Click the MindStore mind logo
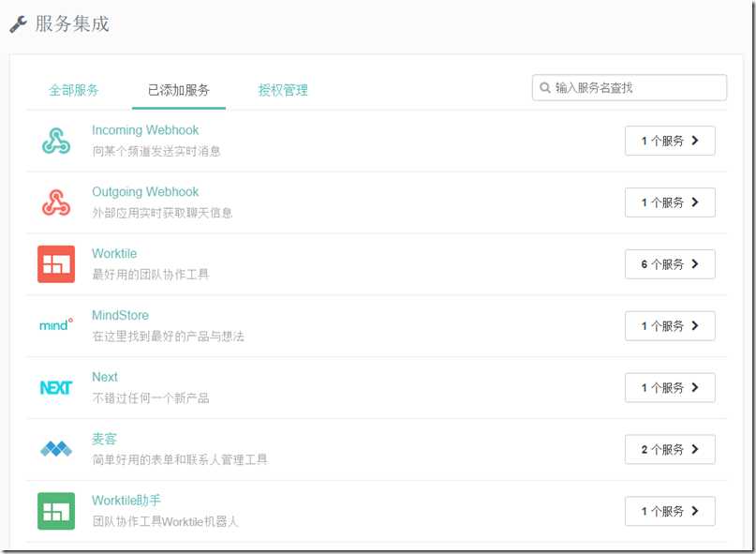The image size is (756, 554). pos(56,324)
